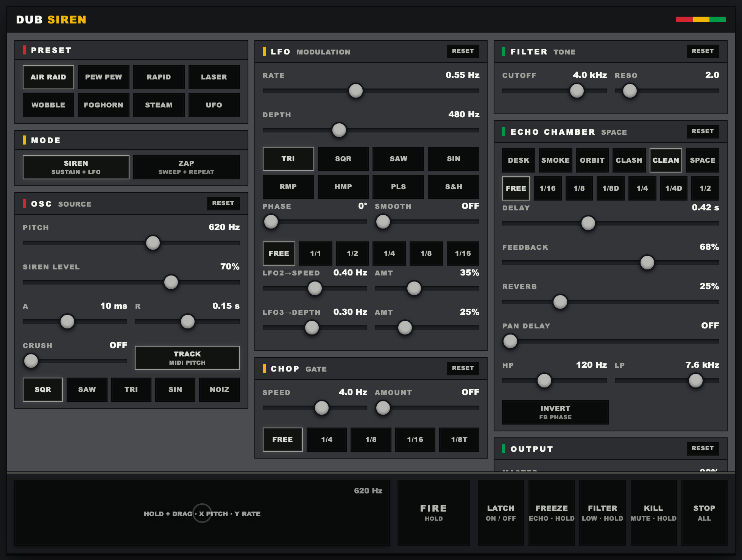Click the CRUSH slider knob
742x560 pixels.
click(x=31, y=361)
